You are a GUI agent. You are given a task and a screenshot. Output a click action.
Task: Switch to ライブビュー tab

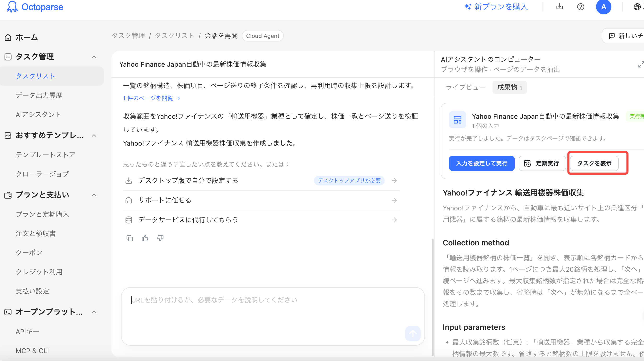(x=465, y=87)
